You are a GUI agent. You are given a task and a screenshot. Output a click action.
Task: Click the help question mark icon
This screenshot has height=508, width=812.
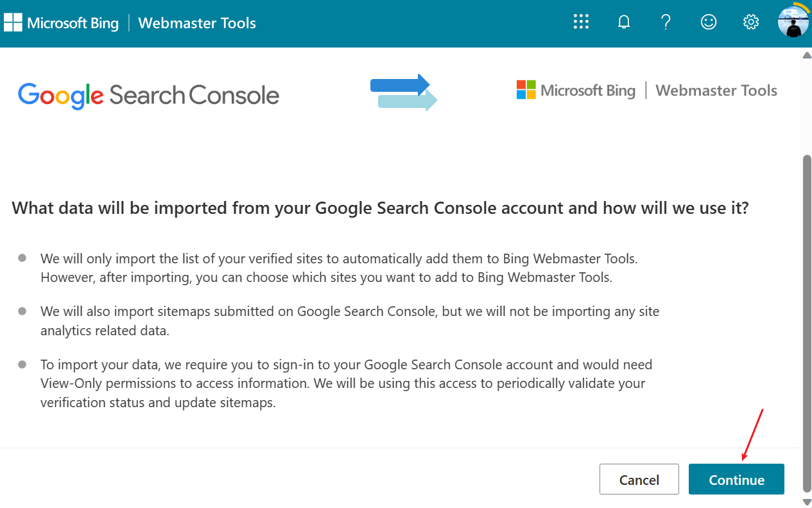pos(666,22)
